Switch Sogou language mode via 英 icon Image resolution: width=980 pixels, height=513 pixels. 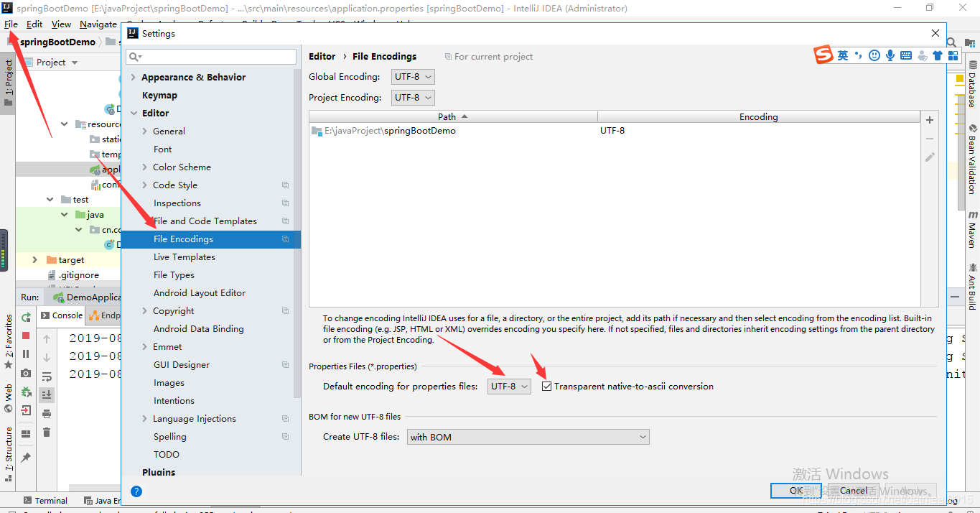pyautogui.click(x=843, y=55)
